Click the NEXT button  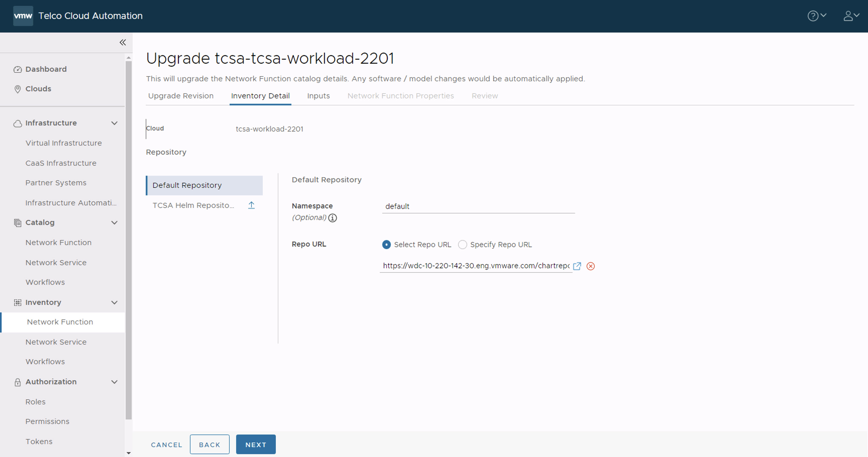point(256,445)
